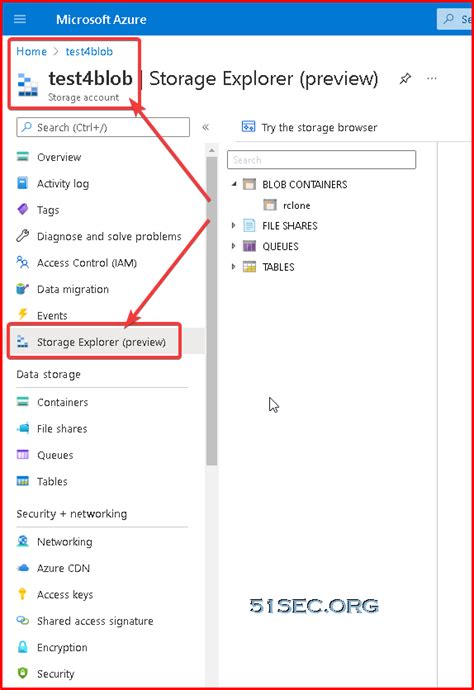This screenshot has height=690, width=474.
Task: Select TABLES tree label
Action: 278,267
